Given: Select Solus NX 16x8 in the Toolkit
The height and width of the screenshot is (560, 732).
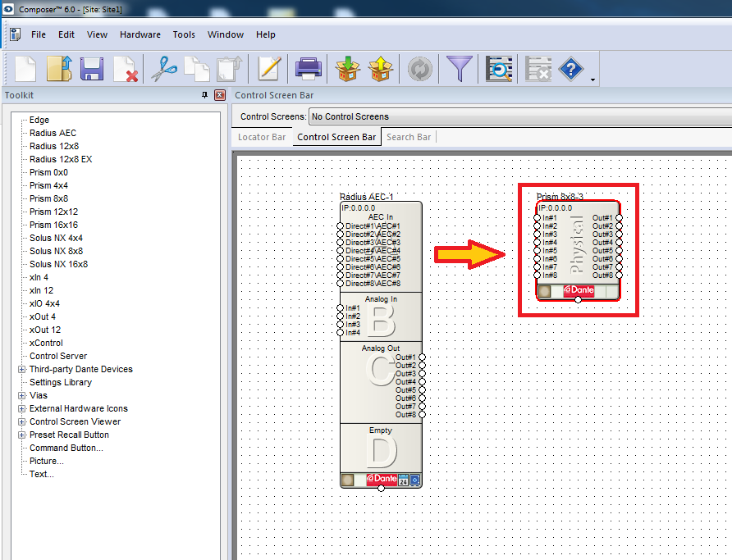Looking at the screenshot, I should tap(58, 264).
